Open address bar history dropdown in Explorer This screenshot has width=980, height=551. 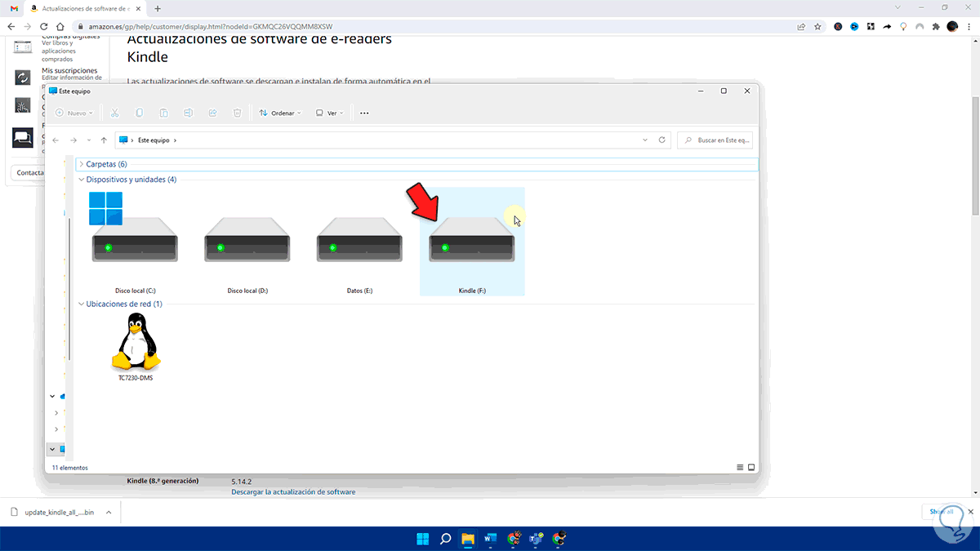point(645,140)
